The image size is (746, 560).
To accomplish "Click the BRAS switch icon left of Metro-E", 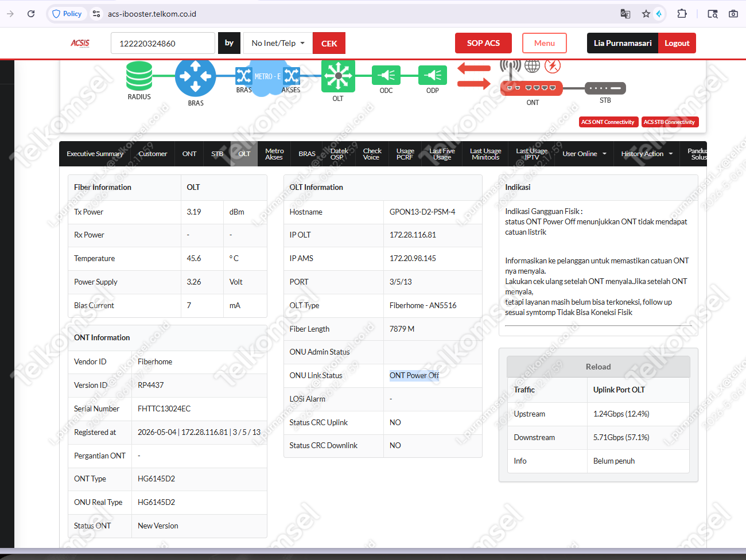I will click(x=244, y=76).
